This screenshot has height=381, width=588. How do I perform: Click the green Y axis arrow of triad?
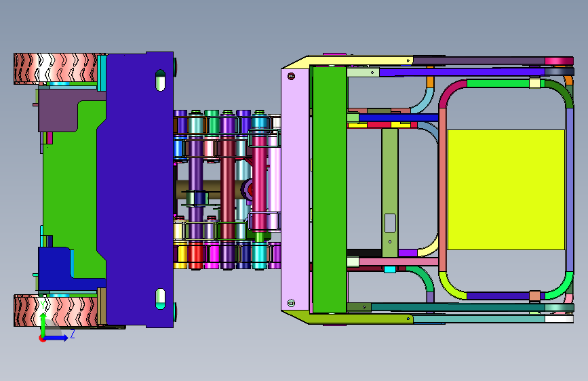(x=43, y=324)
